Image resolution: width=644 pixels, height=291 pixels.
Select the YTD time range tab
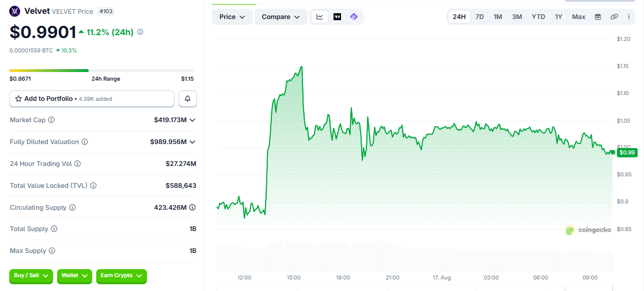(x=539, y=17)
